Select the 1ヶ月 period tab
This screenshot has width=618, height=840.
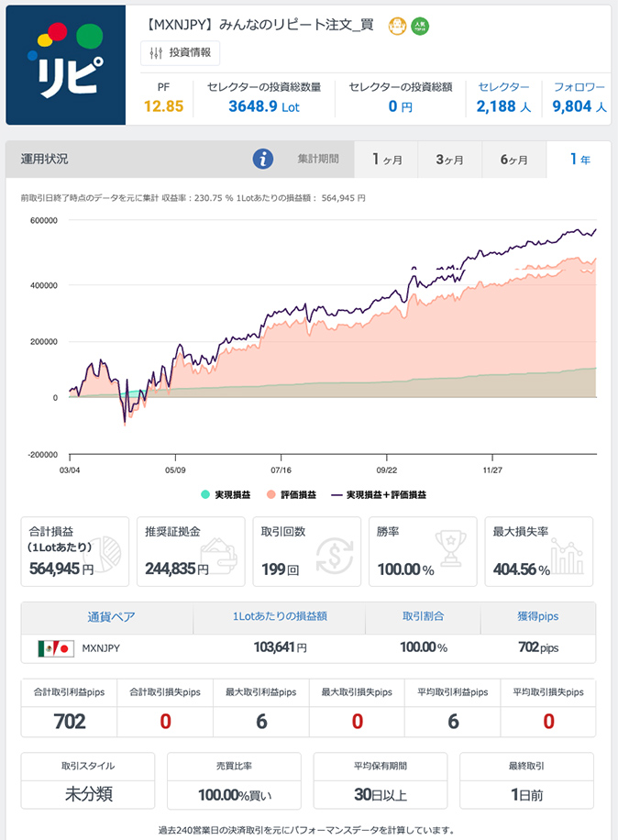click(386, 160)
